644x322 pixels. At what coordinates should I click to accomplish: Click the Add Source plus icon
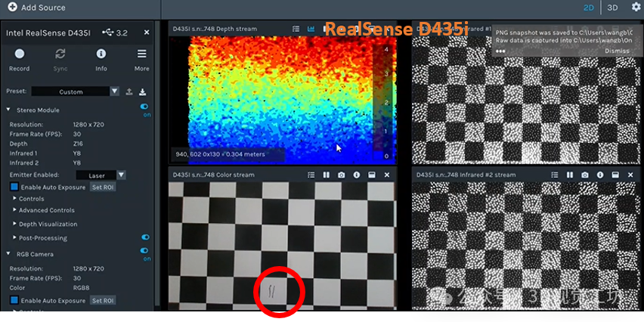pos(12,7)
